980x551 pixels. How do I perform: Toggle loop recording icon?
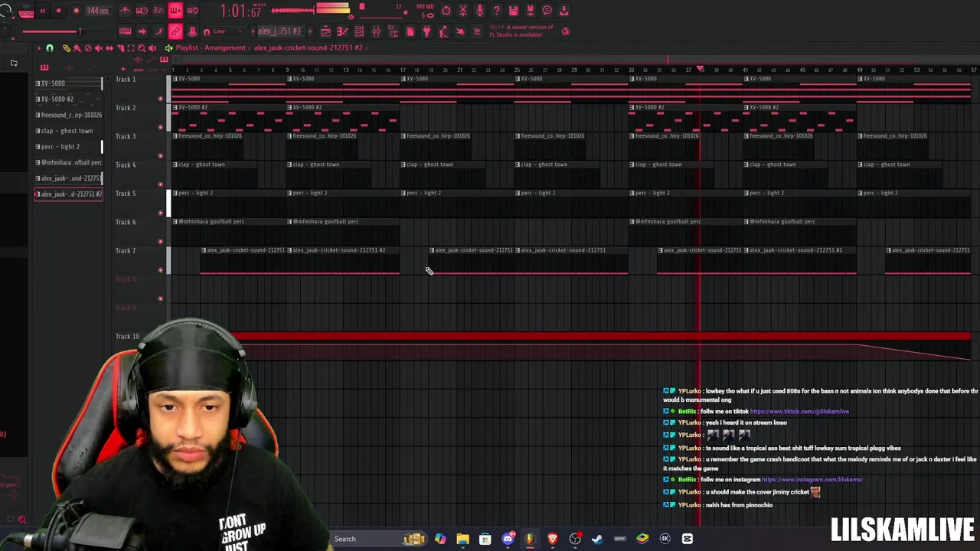[x=192, y=11]
